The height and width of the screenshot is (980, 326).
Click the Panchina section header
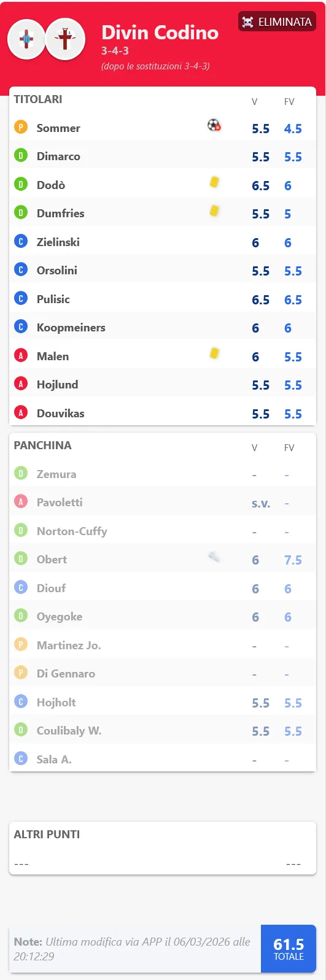pyautogui.click(x=43, y=446)
